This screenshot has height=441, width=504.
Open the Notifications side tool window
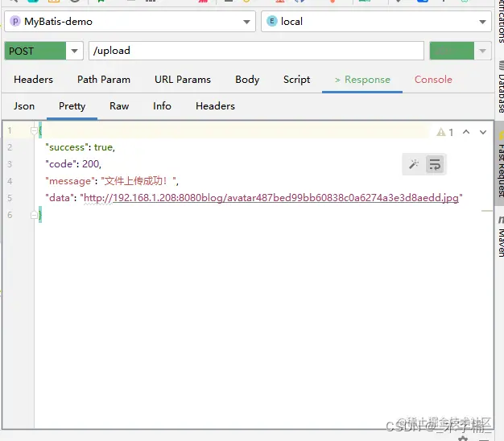point(501,21)
